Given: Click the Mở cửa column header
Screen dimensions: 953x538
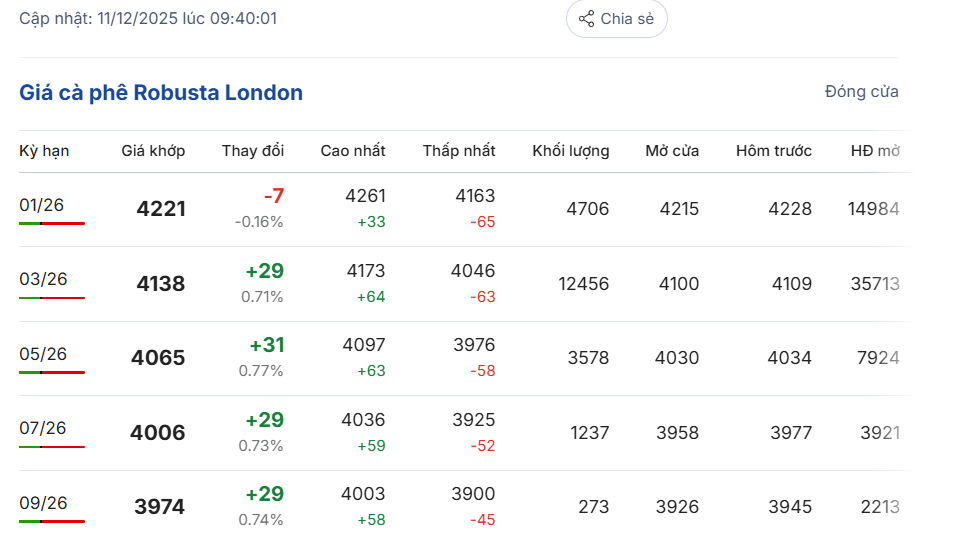Looking at the screenshot, I should (672, 151).
